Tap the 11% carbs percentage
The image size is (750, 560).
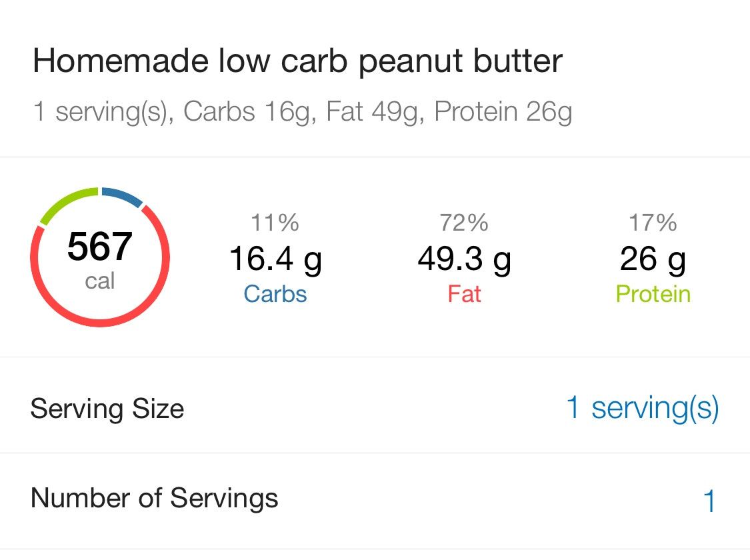coord(275,223)
